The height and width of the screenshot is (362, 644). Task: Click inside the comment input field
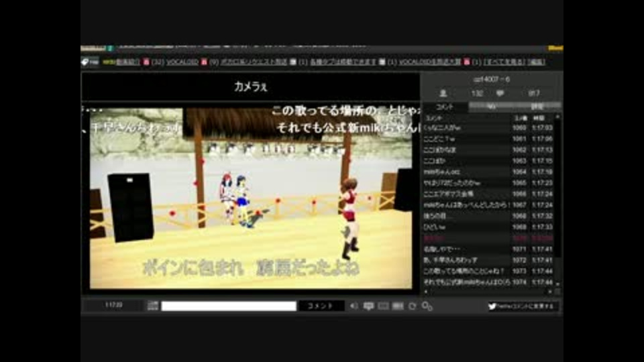(x=229, y=306)
